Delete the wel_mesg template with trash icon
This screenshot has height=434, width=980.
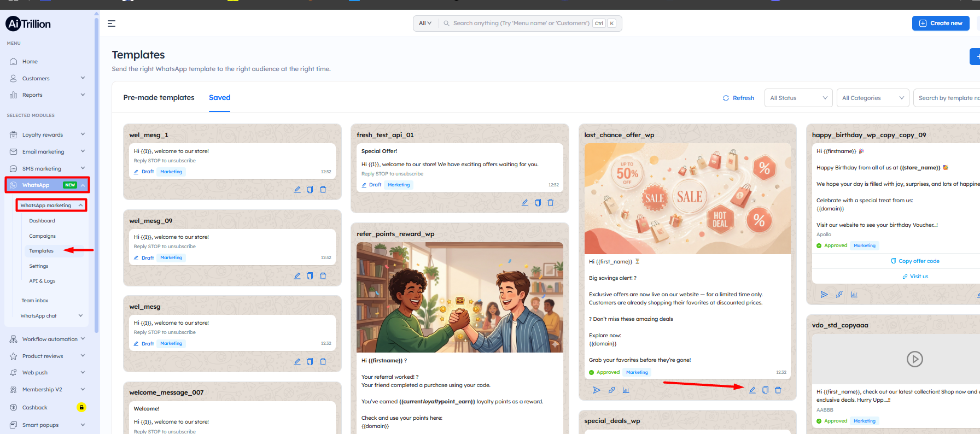(x=323, y=362)
